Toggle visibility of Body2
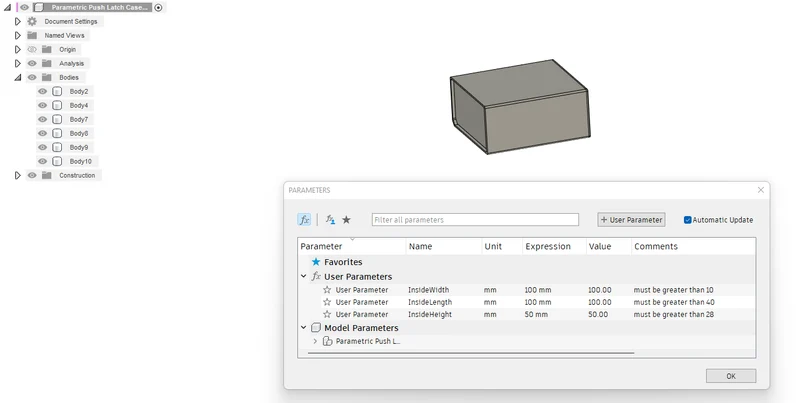The image size is (800, 403). click(42, 91)
